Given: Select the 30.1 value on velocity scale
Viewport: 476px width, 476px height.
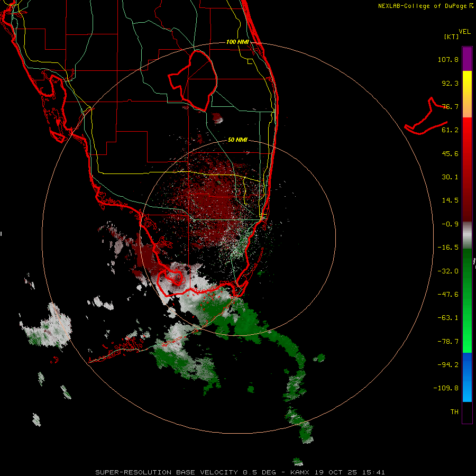Looking at the screenshot, I should (450, 177).
